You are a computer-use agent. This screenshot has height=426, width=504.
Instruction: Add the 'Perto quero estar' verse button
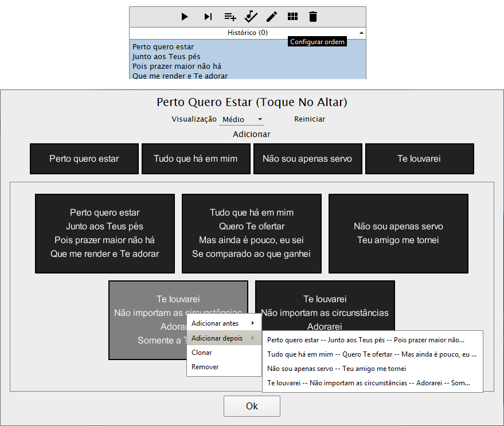pos(84,159)
